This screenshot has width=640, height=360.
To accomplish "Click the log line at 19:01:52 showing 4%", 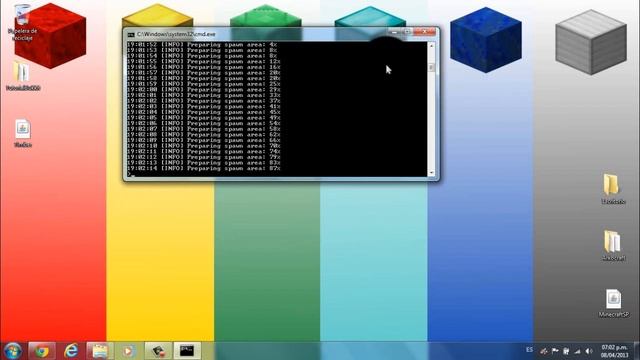I will click(202, 44).
